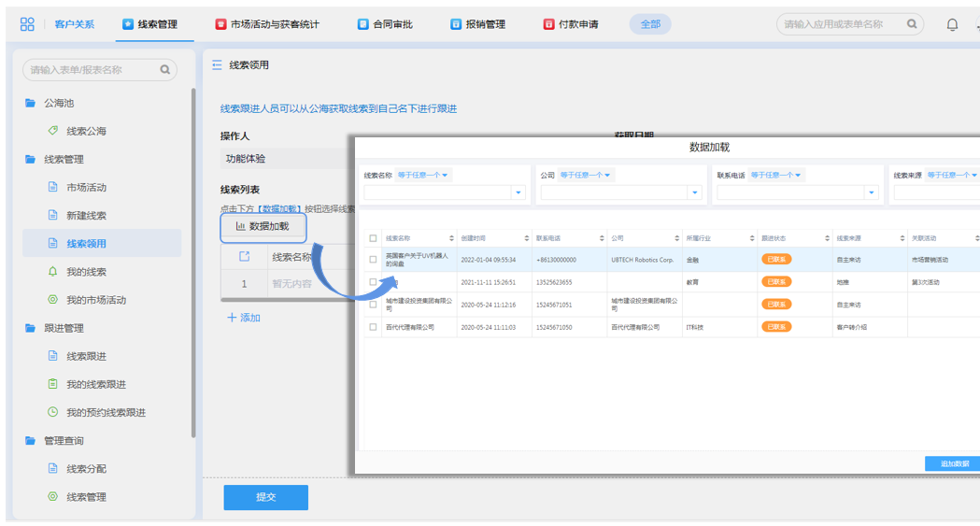The width and height of the screenshot is (980, 526).
Task: Check the row for 英国客户关于UV机器人的询盘
Action: (x=374, y=260)
